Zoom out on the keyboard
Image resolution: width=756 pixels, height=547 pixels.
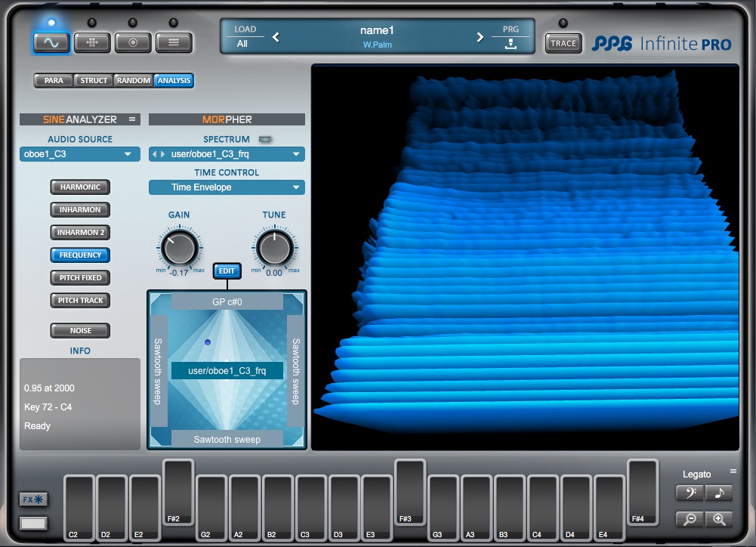(x=690, y=519)
